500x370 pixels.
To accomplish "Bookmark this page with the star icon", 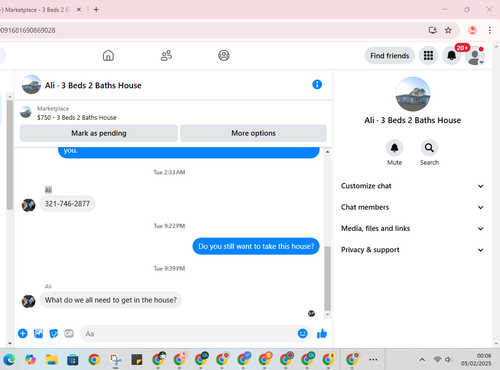I will (448, 30).
